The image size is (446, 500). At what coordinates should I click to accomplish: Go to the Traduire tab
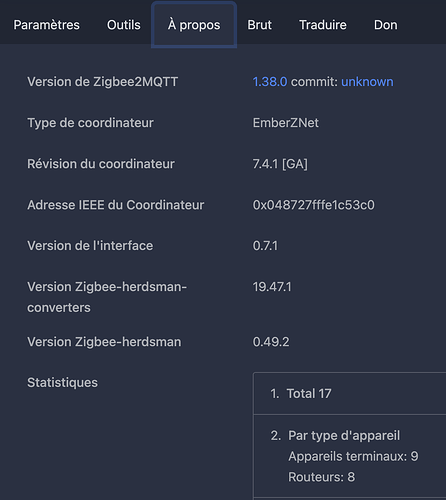[x=323, y=25]
